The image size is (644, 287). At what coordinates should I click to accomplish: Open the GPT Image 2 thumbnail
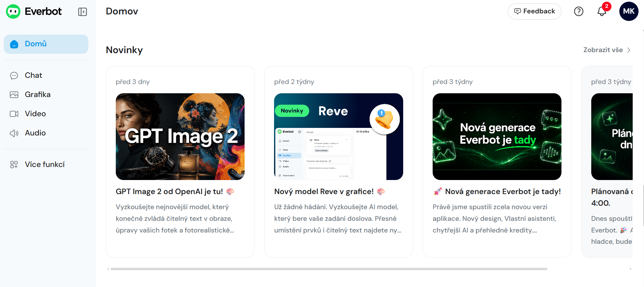click(x=180, y=136)
